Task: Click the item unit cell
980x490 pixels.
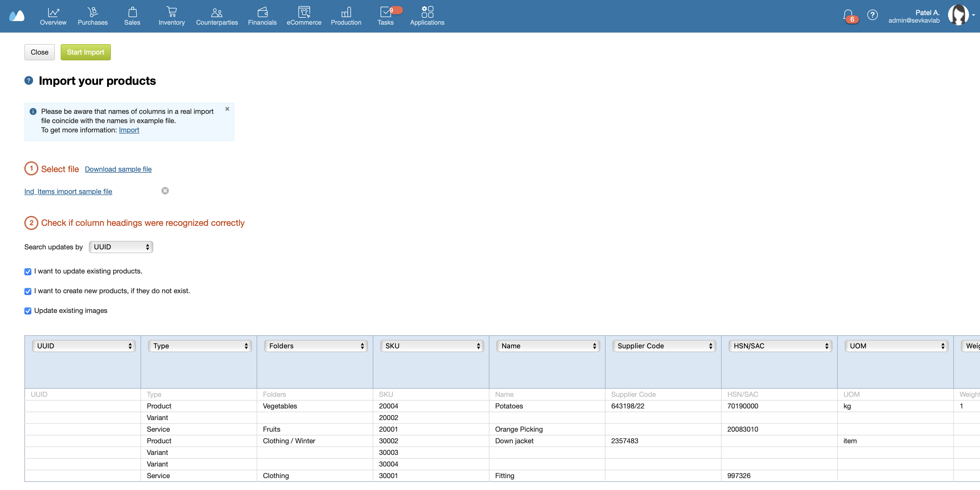Action: point(895,441)
